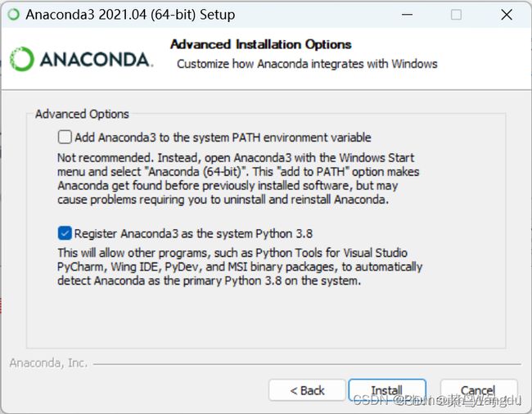Viewport: 532px width, 414px height.
Task: Click the ANACONDA wordmark in the header
Action: click(97, 60)
